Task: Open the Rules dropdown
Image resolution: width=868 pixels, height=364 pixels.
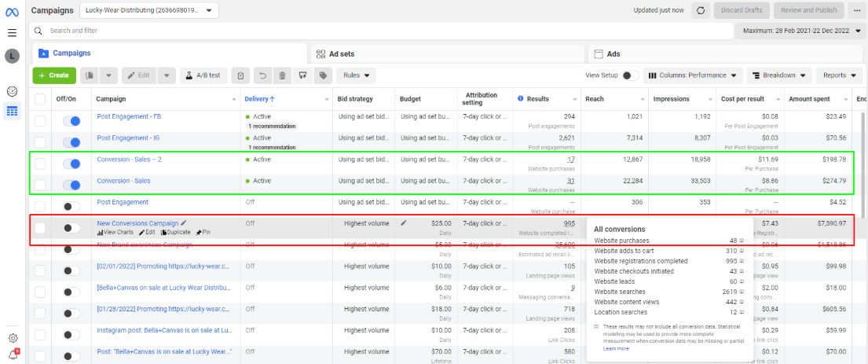Action: (356, 75)
